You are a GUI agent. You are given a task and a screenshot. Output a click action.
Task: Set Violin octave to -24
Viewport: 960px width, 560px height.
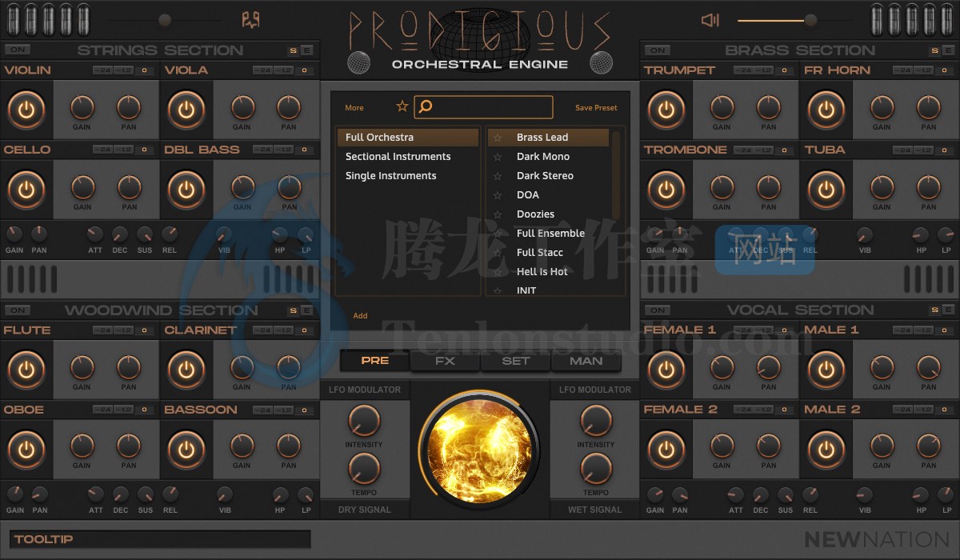(x=102, y=70)
